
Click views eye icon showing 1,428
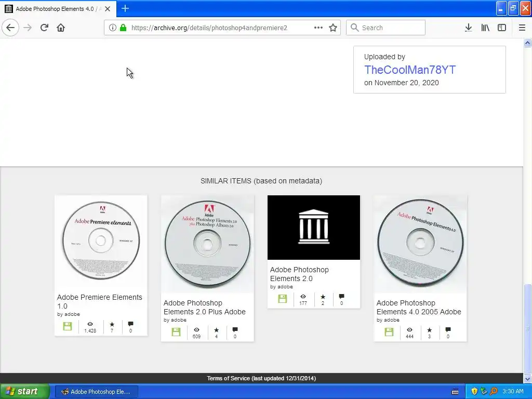pyautogui.click(x=90, y=324)
